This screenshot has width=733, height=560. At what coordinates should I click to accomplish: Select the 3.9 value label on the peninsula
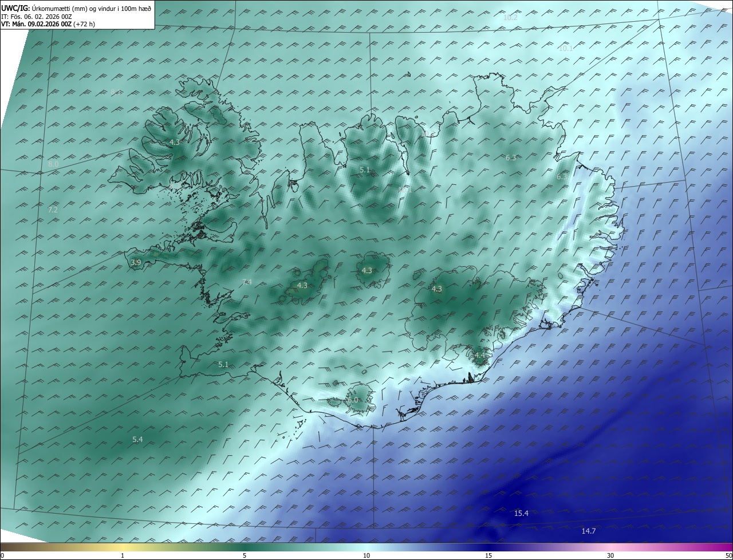pos(136,263)
